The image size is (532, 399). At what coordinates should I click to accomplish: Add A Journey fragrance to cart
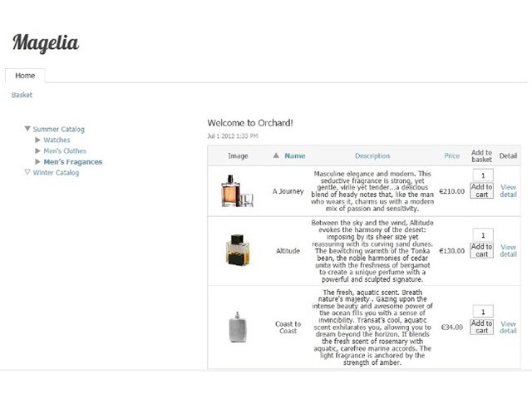click(481, 190)
